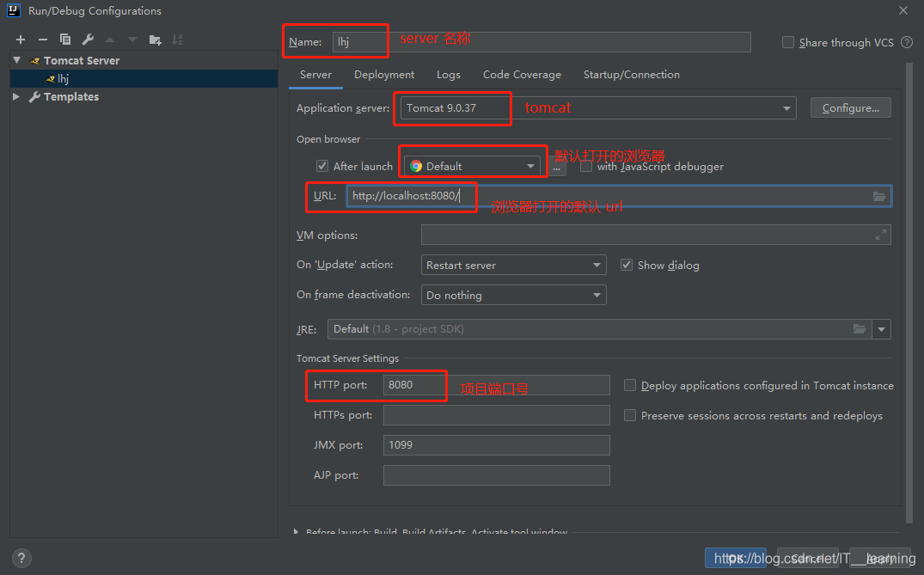Browse for a JRE folder
The image size is (924, 575).
pos(860,328)
